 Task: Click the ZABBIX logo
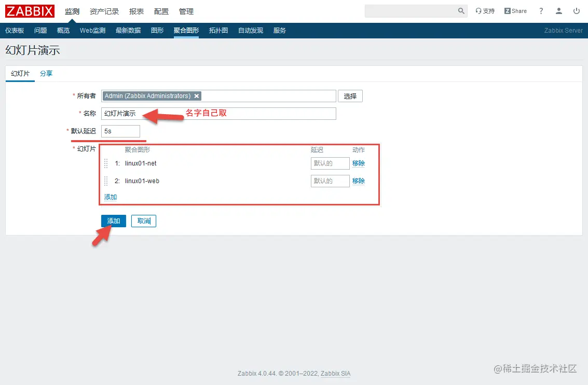[x=30, y=11]
